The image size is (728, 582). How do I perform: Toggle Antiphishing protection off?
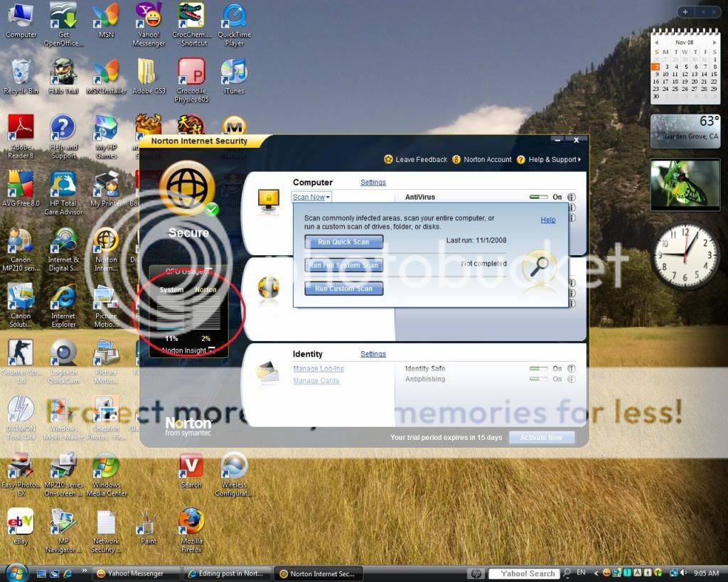click(x=539, y=379)
